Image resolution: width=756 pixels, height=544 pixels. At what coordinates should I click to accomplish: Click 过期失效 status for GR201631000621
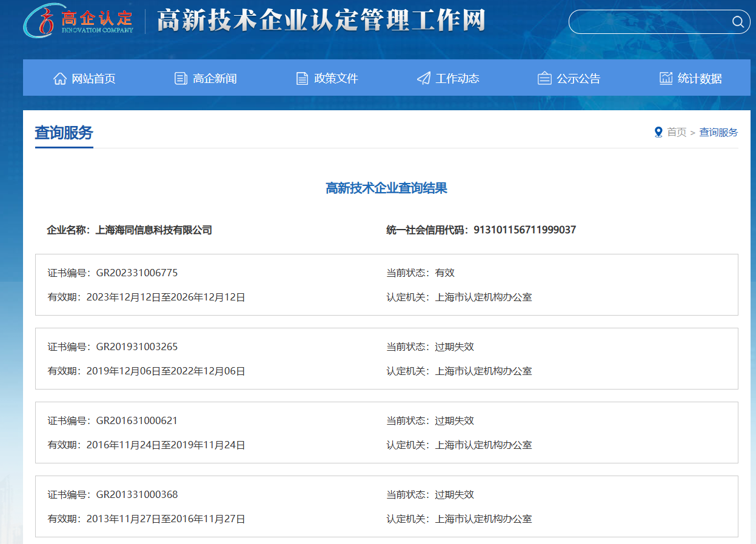click(454, 421)
